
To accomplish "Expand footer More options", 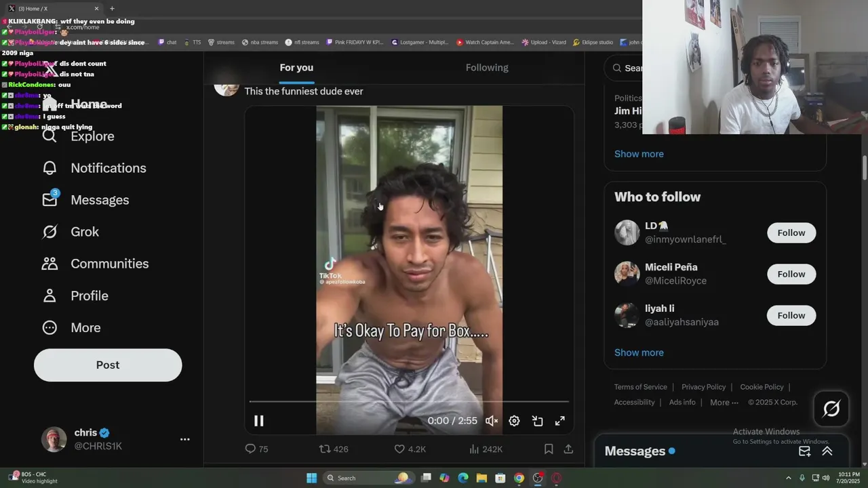I will tap(724, 403).
